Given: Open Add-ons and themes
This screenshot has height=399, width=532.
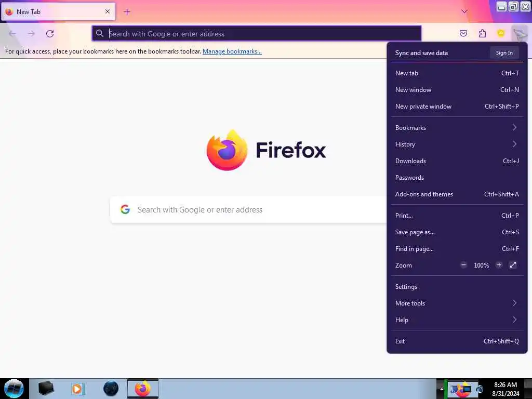Looking at the screenshot, I should tap(457, 194).
